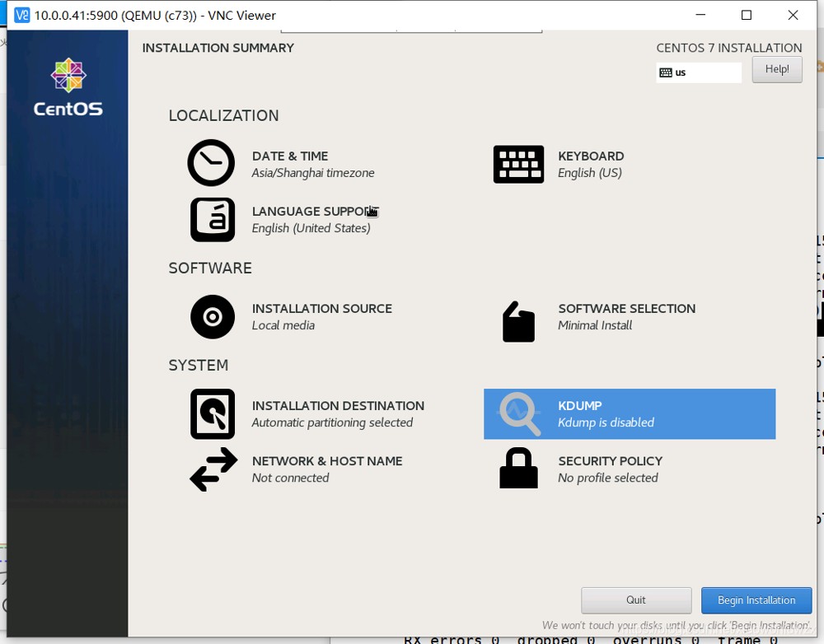Click the us keyboard layout field
The width and height of the screenshot is (824, 644).
pyautogui.click(x=699, y=72)
